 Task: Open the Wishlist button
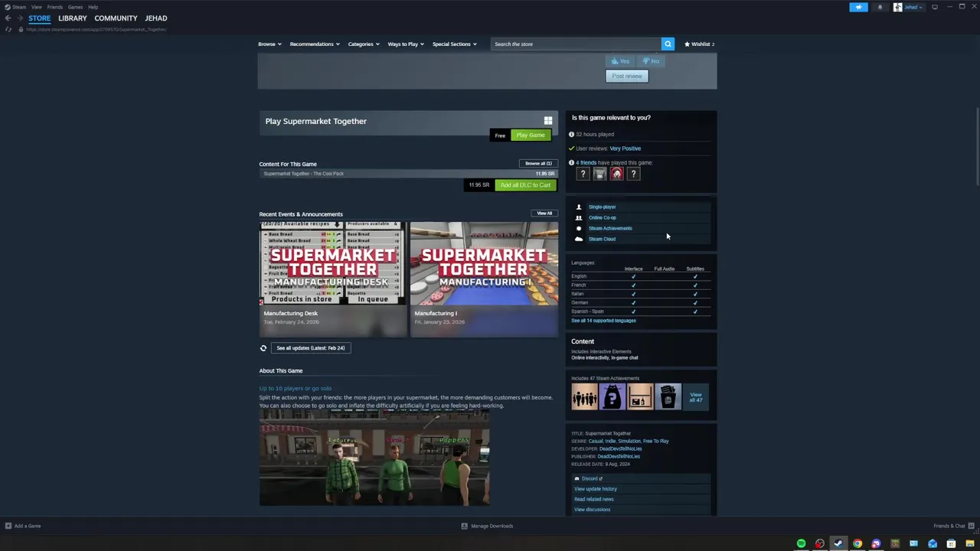point(699,44)
